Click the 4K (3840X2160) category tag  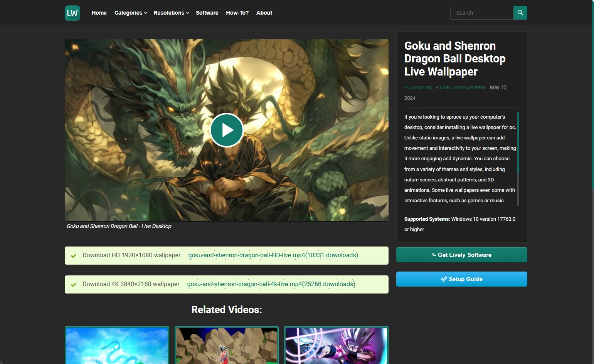coord(418,88)
